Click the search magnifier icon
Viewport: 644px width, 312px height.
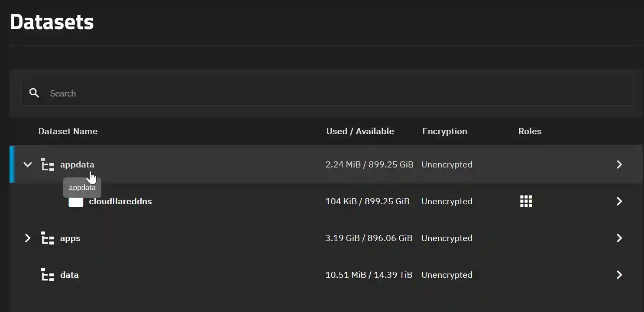[34, 93]
